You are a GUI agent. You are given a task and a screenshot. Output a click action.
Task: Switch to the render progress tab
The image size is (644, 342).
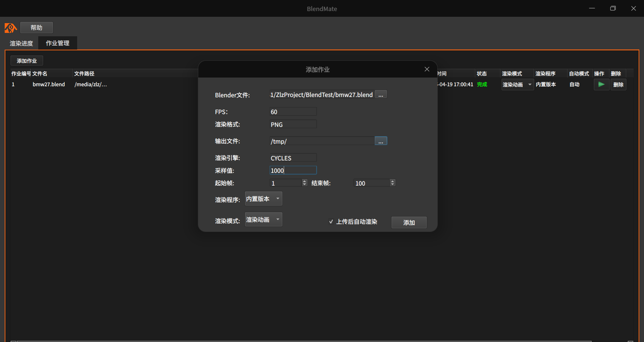coord(21,43)
